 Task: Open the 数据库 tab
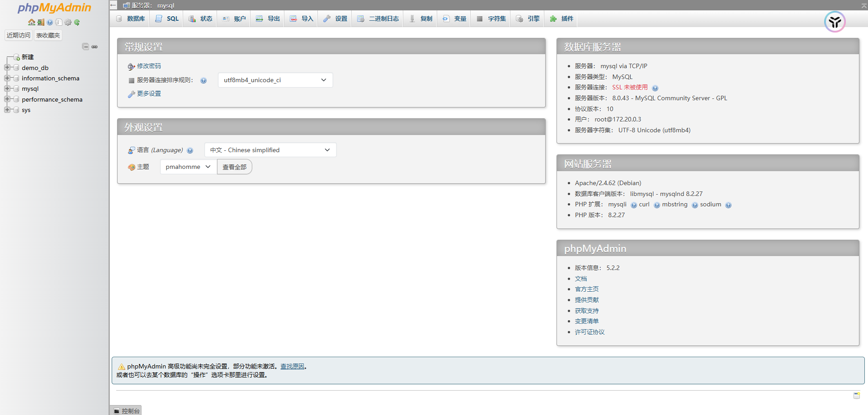point(130,19)
